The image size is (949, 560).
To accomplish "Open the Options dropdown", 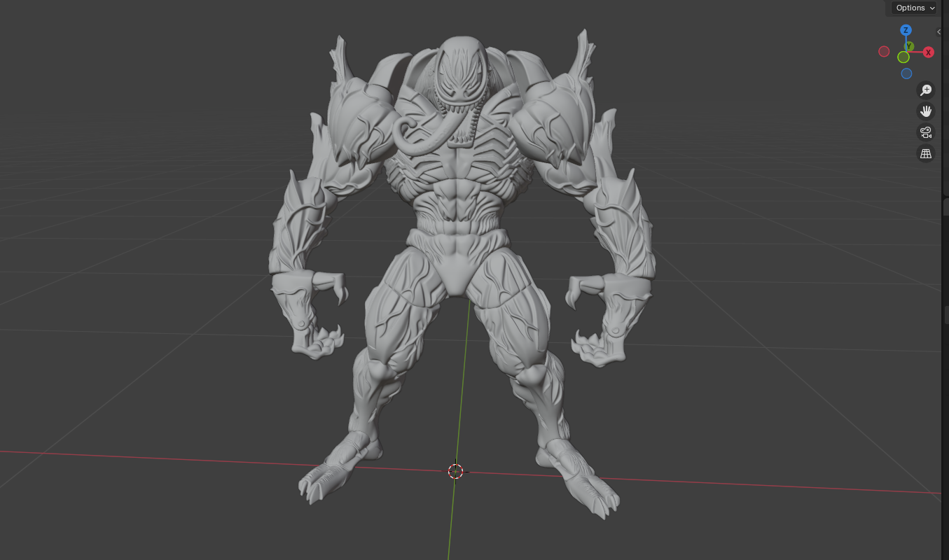I will (914, 8).
